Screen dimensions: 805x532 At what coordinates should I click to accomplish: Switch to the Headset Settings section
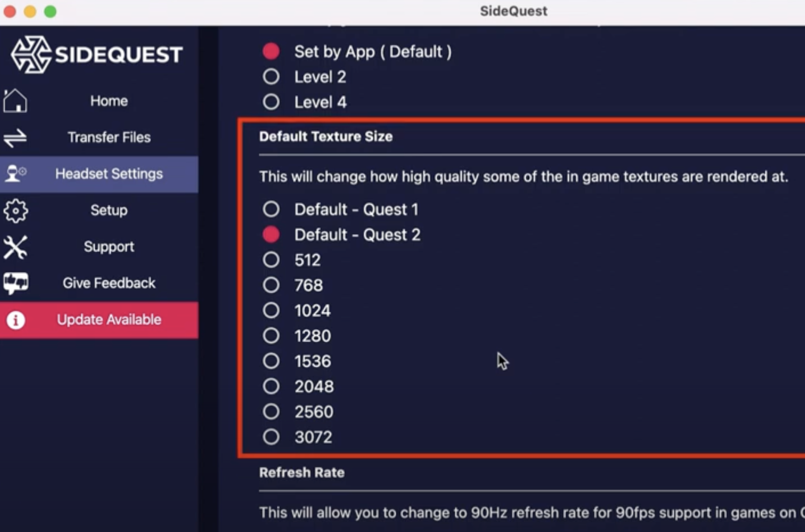(x=109, y=174)
